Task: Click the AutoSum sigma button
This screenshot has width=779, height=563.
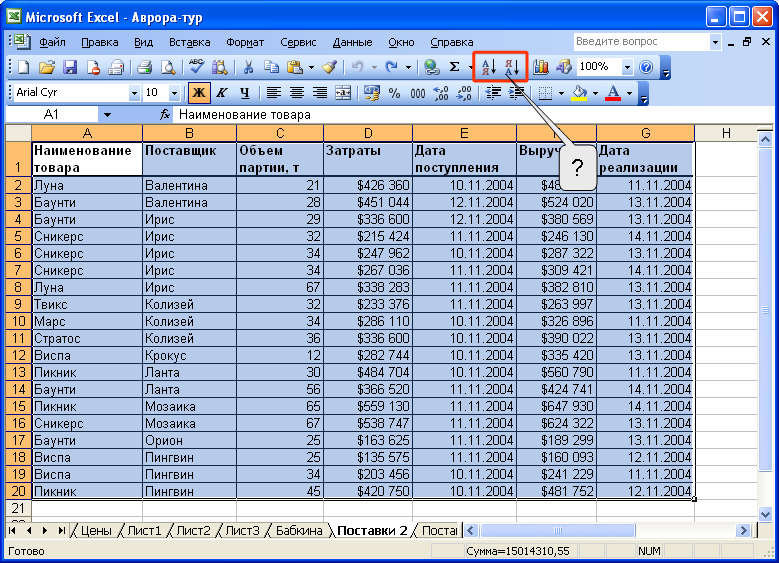Action: 454,67
